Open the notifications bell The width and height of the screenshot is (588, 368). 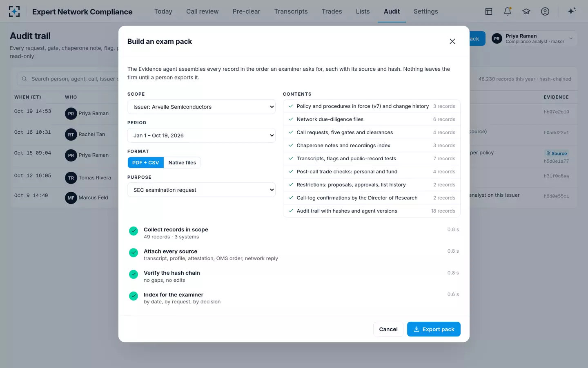click(x=508, y=11)
